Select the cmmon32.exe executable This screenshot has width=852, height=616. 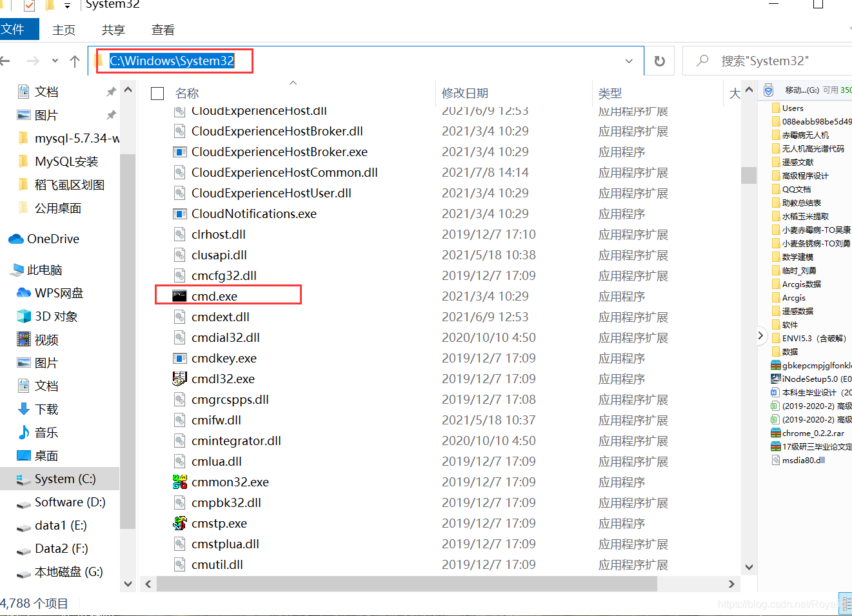pyautogui.click(x=229, y=482)
